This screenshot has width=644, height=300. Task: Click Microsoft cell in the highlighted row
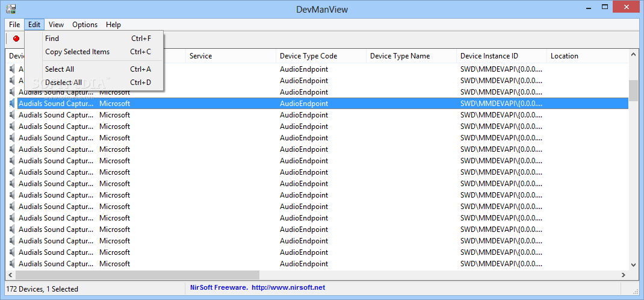pos(114,104)
